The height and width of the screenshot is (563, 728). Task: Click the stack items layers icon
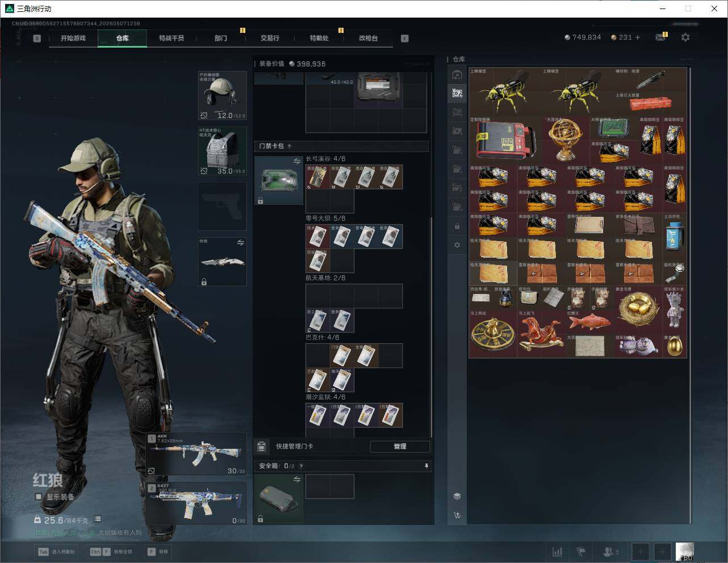[457, 496]
